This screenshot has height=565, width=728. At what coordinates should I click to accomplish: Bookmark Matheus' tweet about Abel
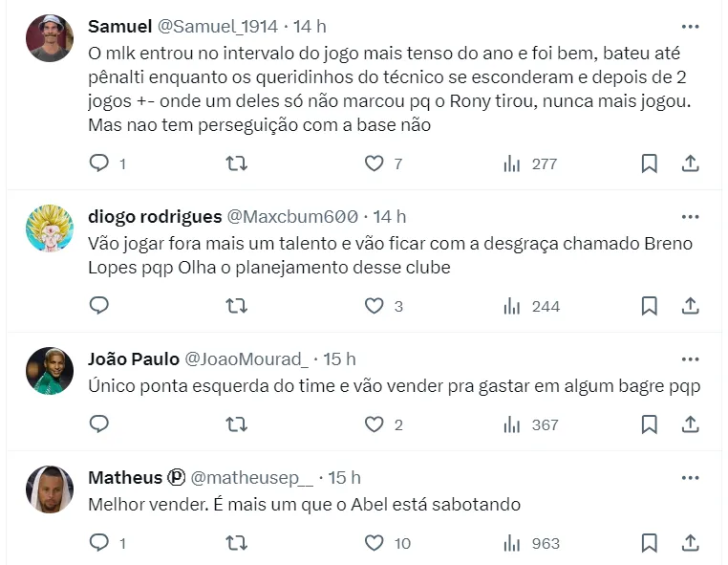649,543
